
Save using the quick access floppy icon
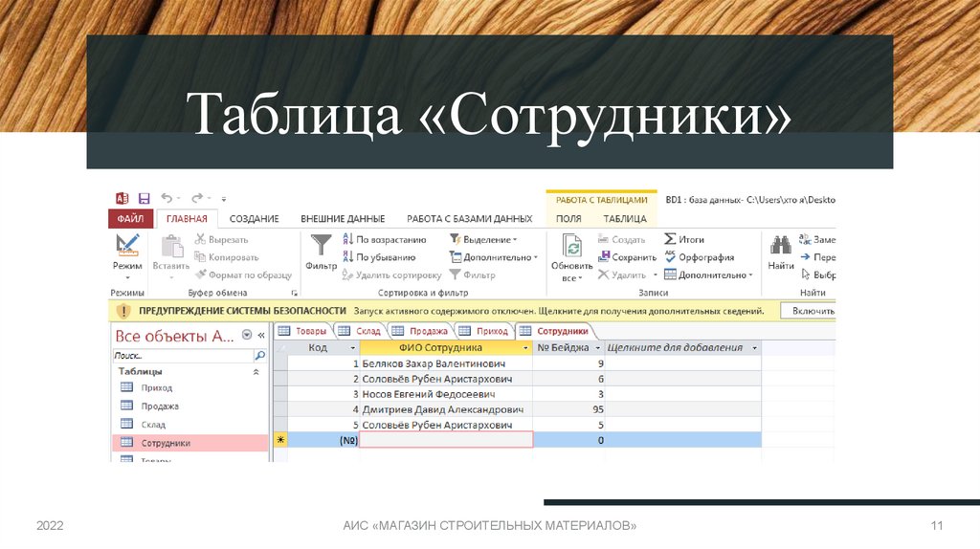(144, 199)
